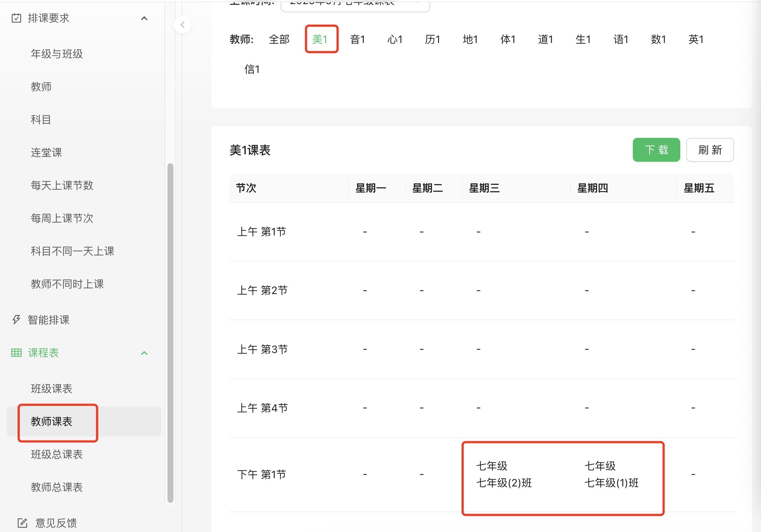Select teacher filter 音1
This screenshot has height=532, width=761.
[357, 39]
